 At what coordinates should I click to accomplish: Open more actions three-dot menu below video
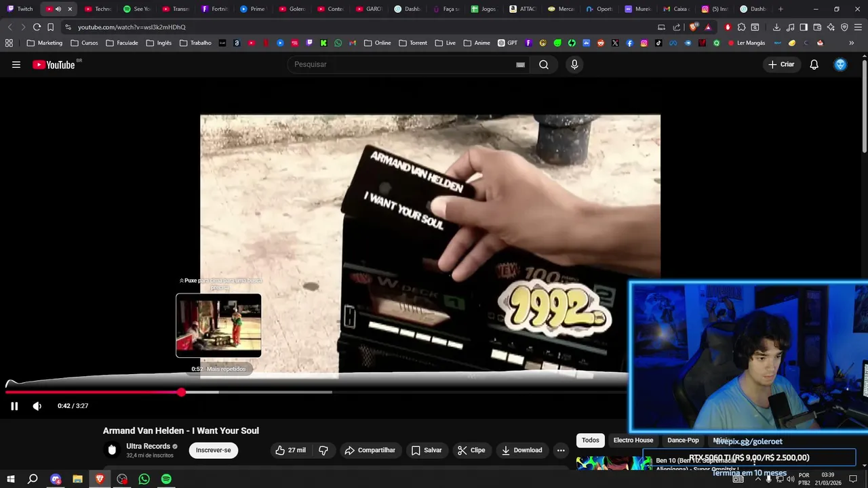point(561,450)
